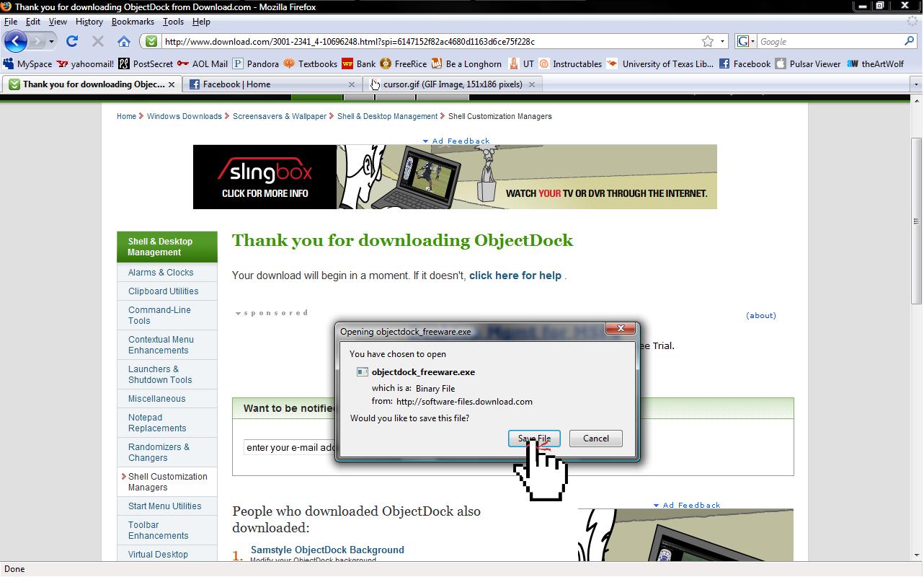924x577 pixels.
Task: Click the Stop loading icon
Action: (98, 41)
